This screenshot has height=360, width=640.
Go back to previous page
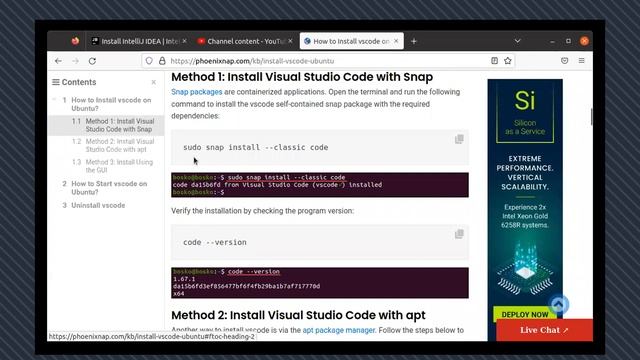pos(58,61)
